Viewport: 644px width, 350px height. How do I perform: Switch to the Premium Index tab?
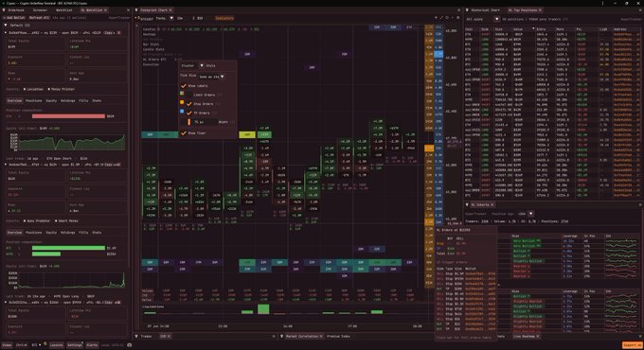coord(338,336)
